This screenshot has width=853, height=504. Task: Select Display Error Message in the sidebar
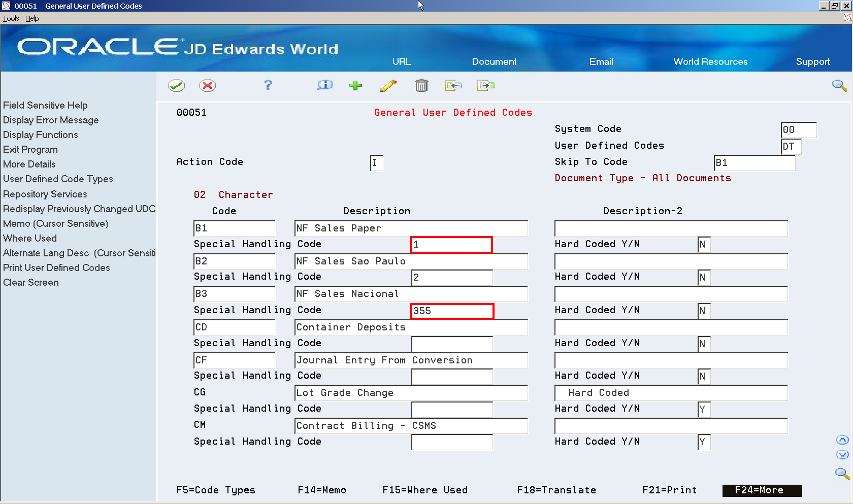51,120
